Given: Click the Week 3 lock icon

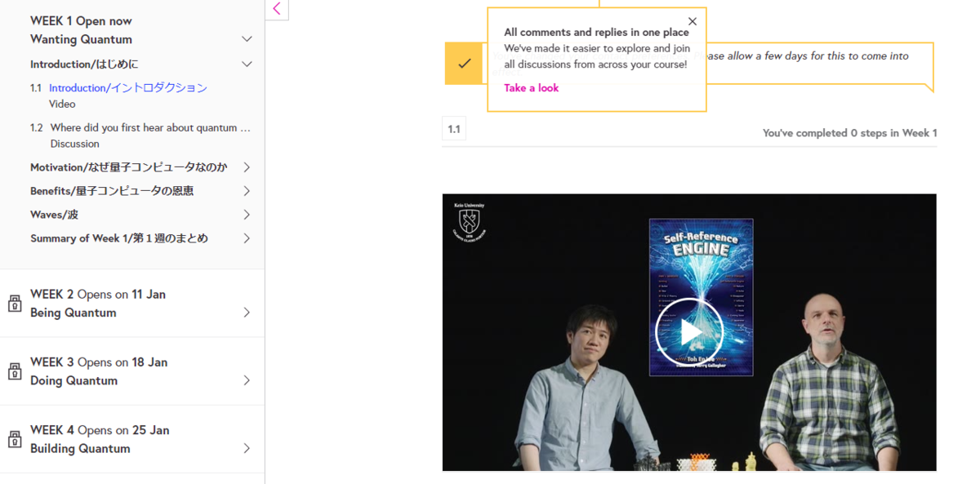Looking at the screenshot, I should click(15, 371).
